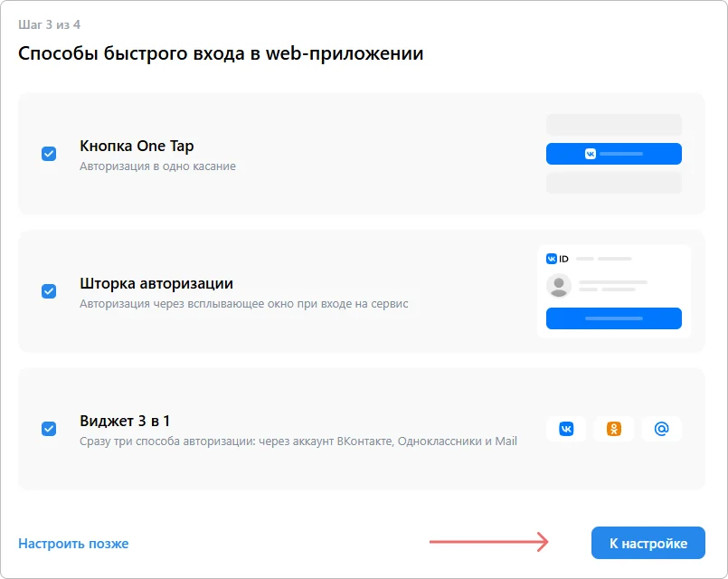The height and width of the screenshot is (579, 728).
Task: Disable the Шторка авторизации checkbox
Action: click(49, 291)
